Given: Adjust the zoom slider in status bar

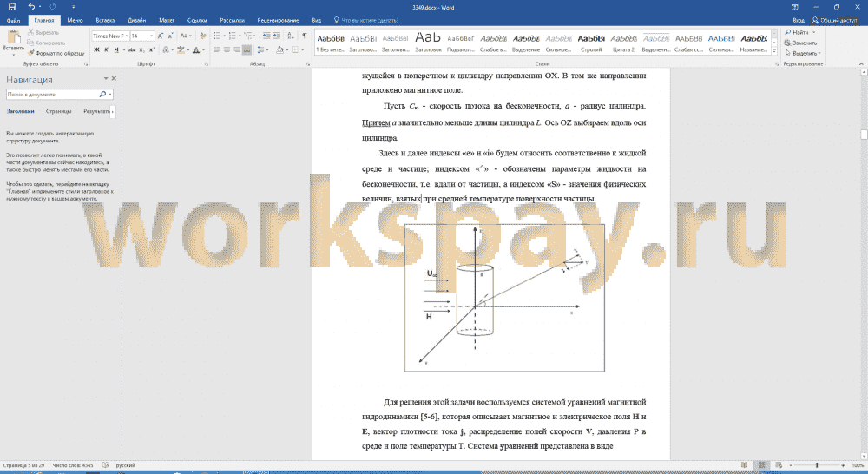Looking at the screenshot, I should tap(817, 465).
